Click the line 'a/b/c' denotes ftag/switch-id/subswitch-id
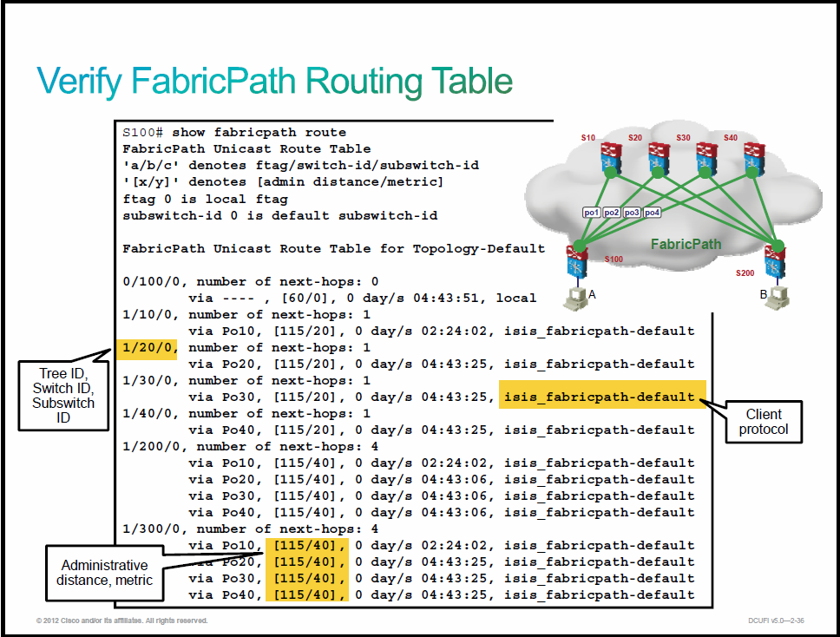The height and width of the screenshot is (637, 840). tap(301, 166)
